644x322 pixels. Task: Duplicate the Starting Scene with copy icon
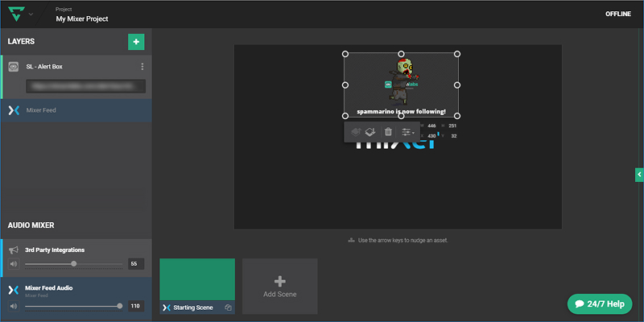[229, 308]
